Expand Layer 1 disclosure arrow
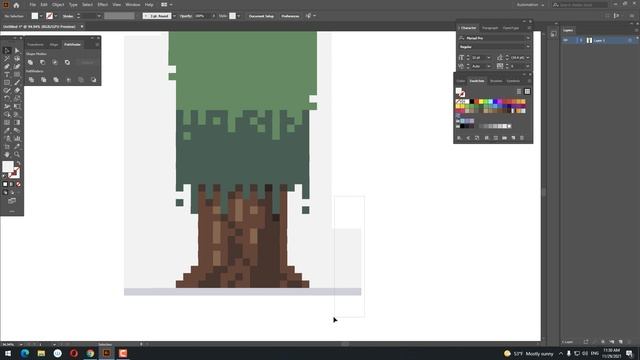The image size is (640, 360). click(x=581, y=40)
